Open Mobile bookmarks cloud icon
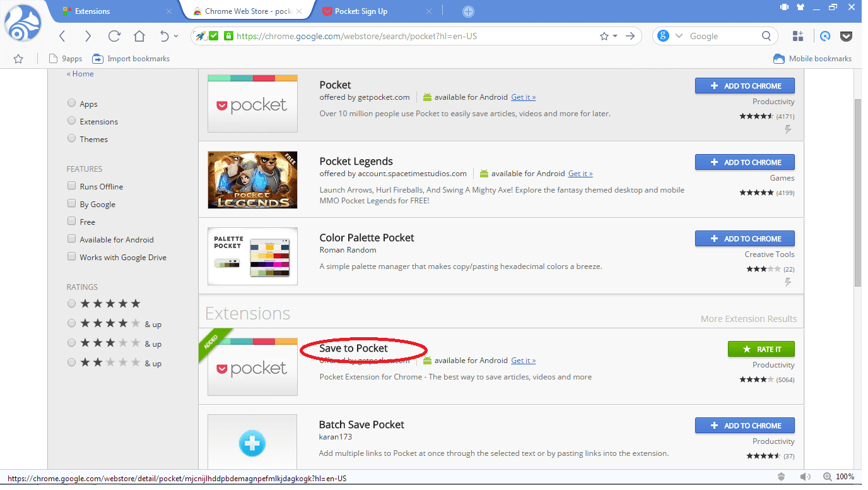This screenshot has height=490, width=868. coord(779,59)
